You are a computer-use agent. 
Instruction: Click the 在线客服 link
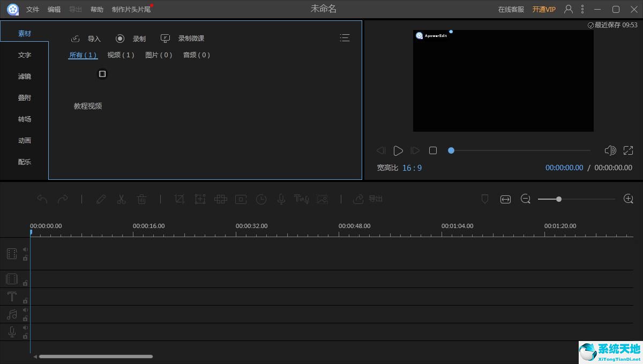pos(511,10)
